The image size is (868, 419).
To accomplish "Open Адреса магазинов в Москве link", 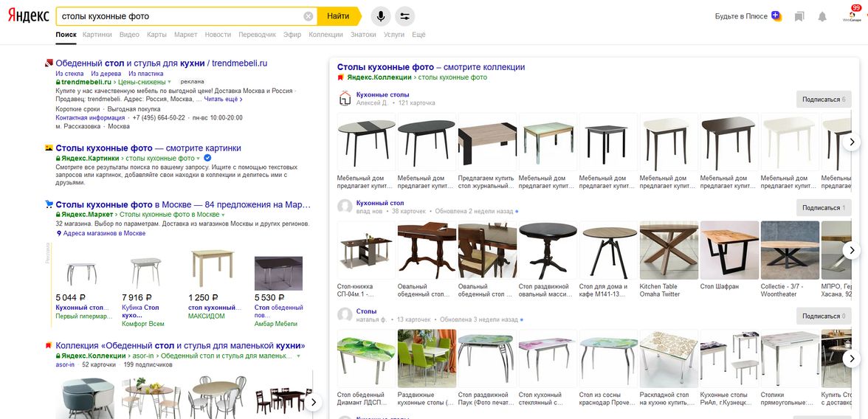I will pos(101,234).
